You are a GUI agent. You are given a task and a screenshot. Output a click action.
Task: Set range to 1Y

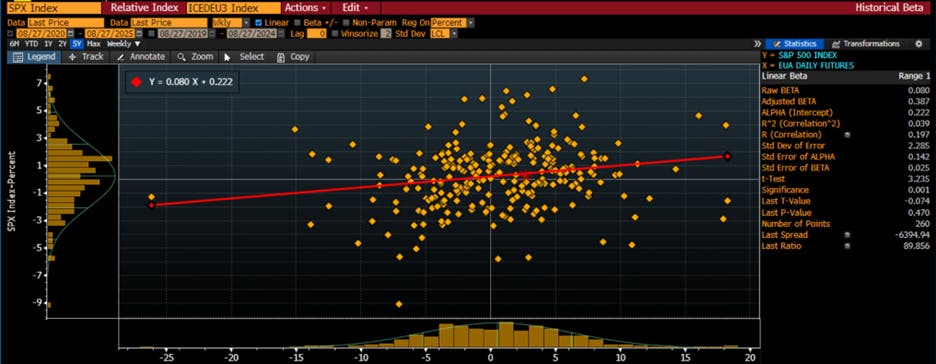[x=48, y=44]
